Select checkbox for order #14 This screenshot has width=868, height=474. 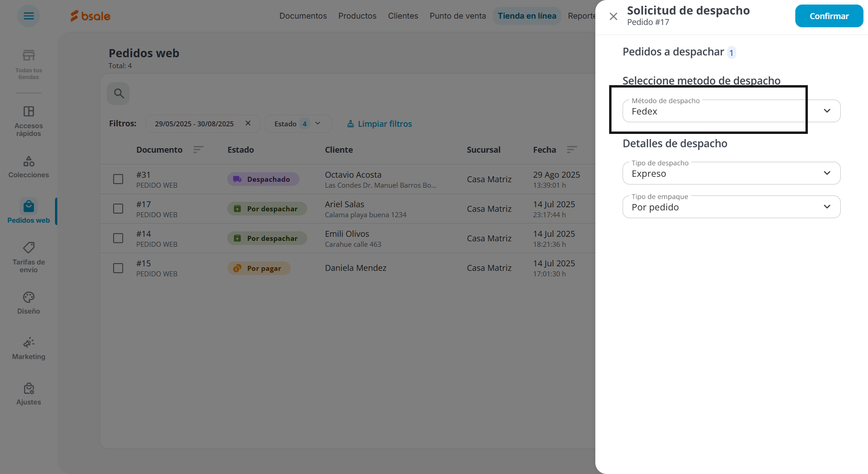[x=118, y=238]
